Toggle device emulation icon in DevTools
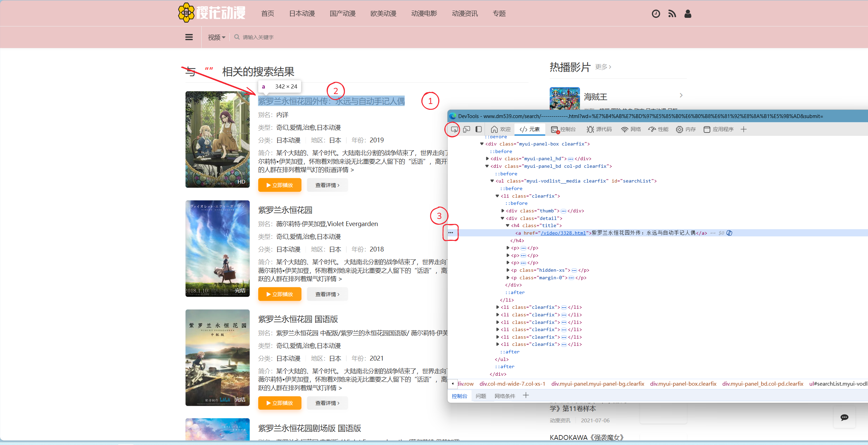Viewport: 868px width, 445px height. point(466,129)
